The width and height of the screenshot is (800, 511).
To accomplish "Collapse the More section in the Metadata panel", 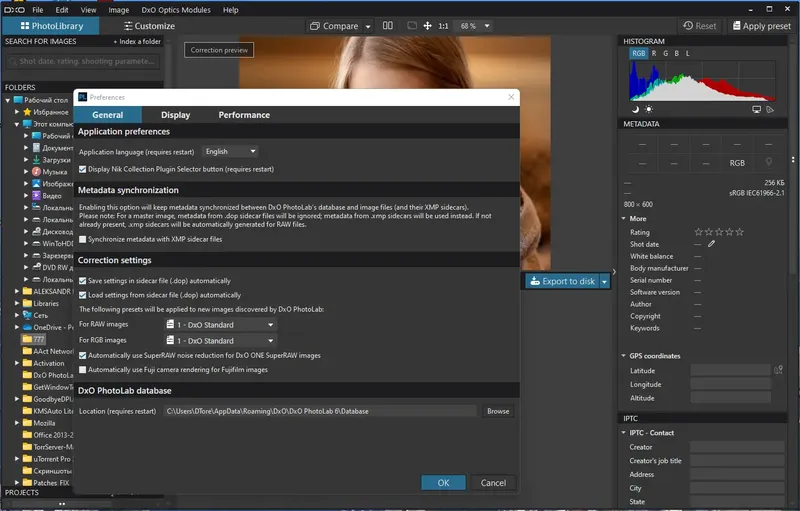I will tap(623, 218).
